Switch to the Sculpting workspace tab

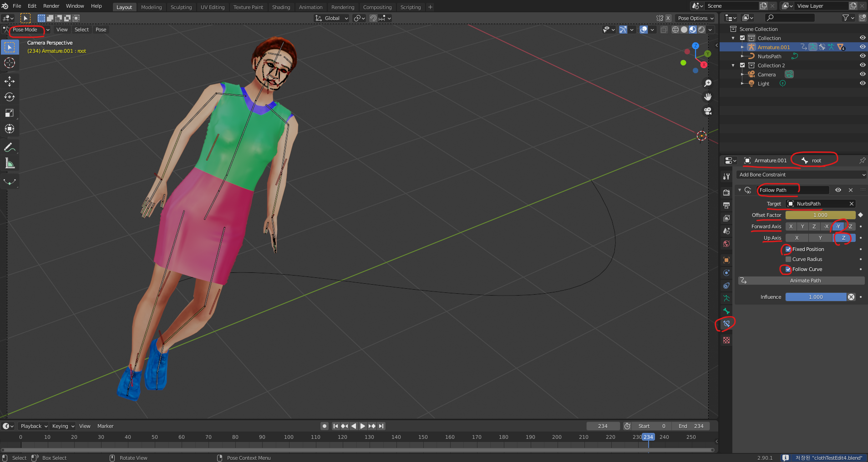tap(181, 7)
